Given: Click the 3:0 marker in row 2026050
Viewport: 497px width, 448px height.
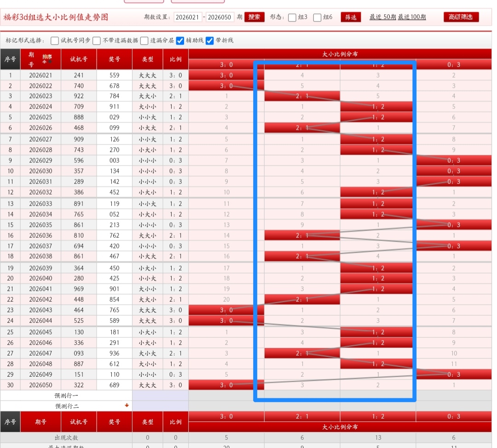Looking at the screenshot, I should (x=226, y=385).
